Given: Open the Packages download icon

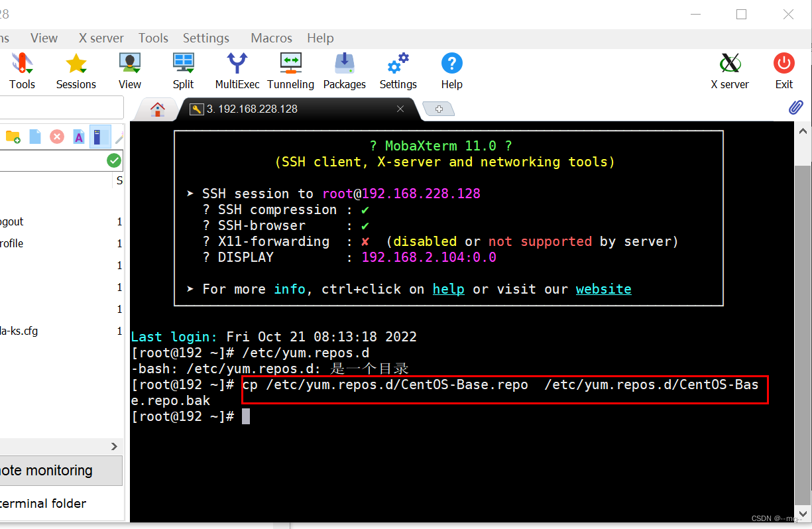Looking at the screenshot, I should 345,71.
